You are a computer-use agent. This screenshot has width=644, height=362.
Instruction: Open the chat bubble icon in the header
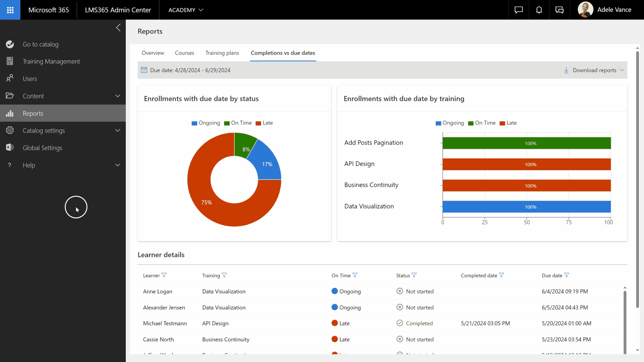click(x=519, y=10)
